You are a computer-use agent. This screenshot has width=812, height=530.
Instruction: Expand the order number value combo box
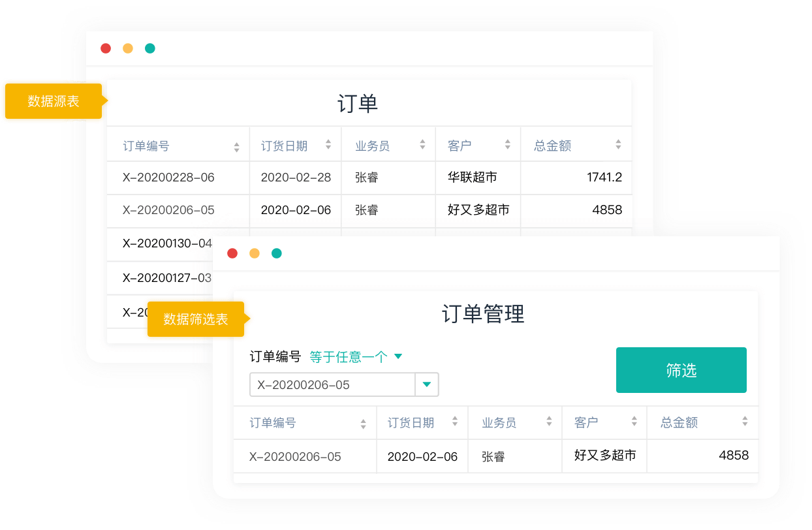tap(428, 385)
